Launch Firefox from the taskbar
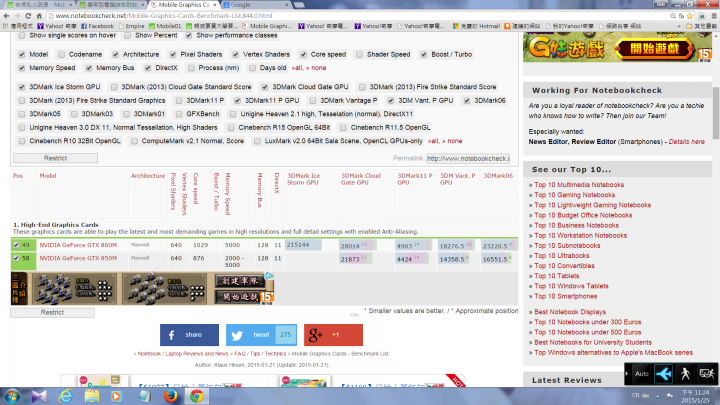 pos(170,396)
